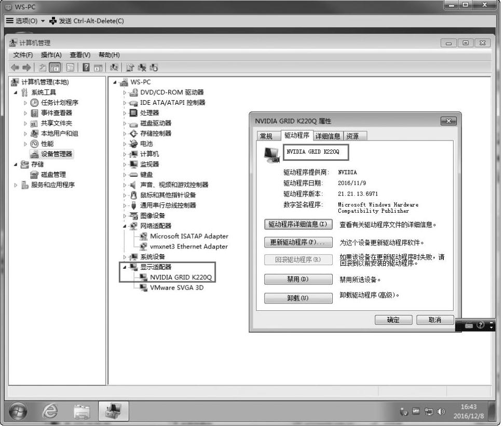
Task: Click the 键盘 device category icon
Action: 133,174
